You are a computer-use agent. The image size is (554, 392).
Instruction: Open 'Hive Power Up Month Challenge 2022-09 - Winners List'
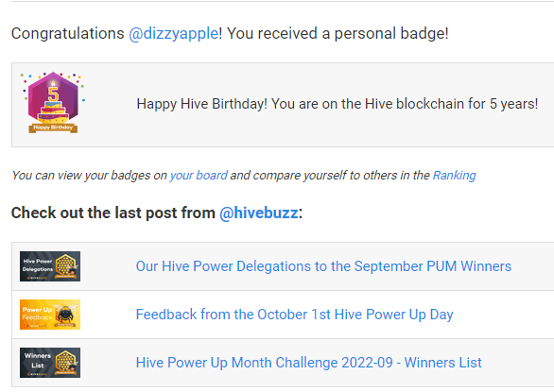309,363
